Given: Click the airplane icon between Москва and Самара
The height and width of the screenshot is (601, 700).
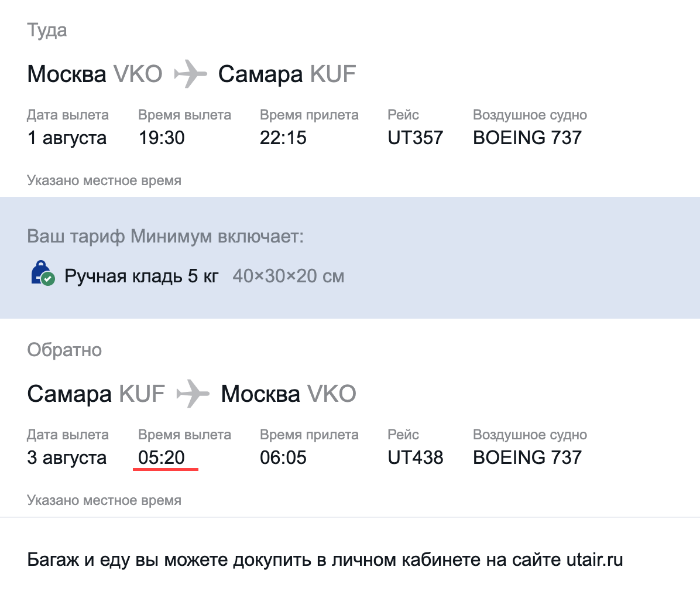Looking at the screenshot, I should click(x=191, y=74).
